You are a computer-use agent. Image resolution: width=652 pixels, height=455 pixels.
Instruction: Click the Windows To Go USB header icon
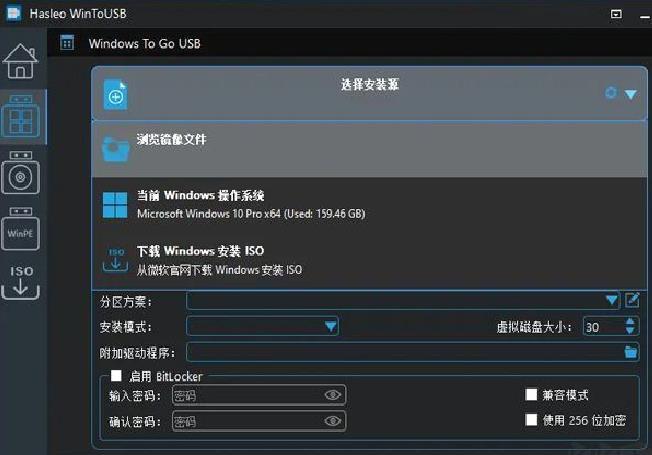click(67, 43)
